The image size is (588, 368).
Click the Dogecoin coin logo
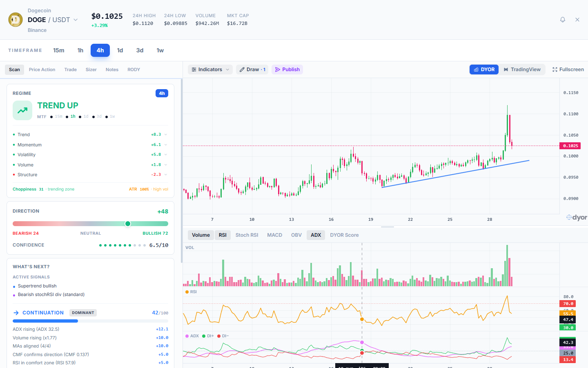click(x=16, y=20)
